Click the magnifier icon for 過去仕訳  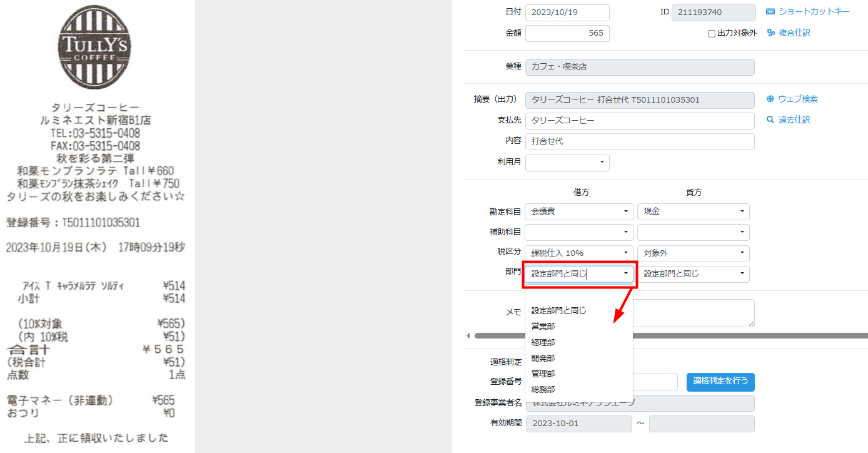pyautogui.click(x=770, y=120)
